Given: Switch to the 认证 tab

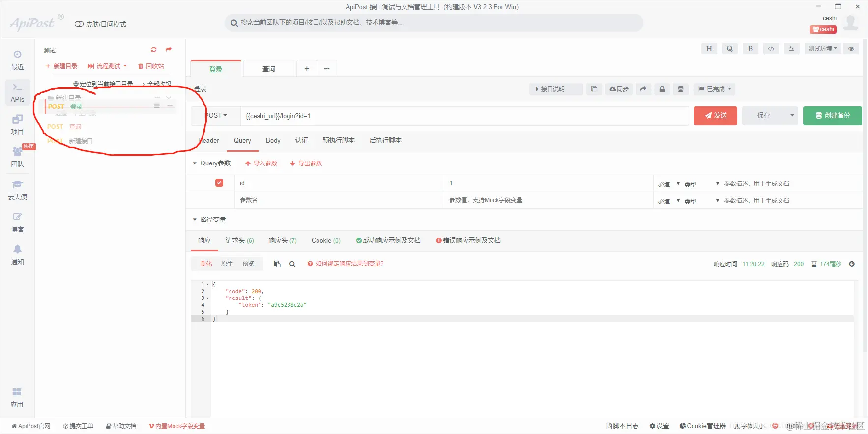Looking at the screenshot, I should point(302,141).
